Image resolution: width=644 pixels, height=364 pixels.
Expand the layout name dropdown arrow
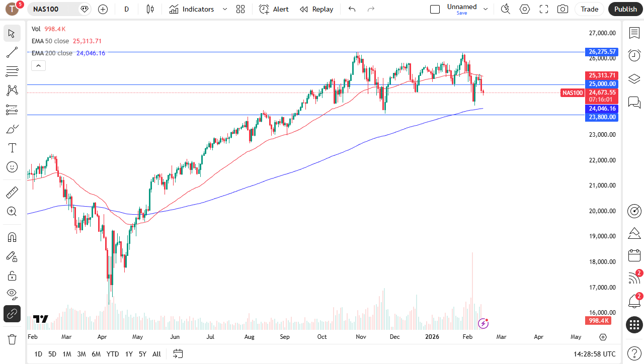click(486, 9)
